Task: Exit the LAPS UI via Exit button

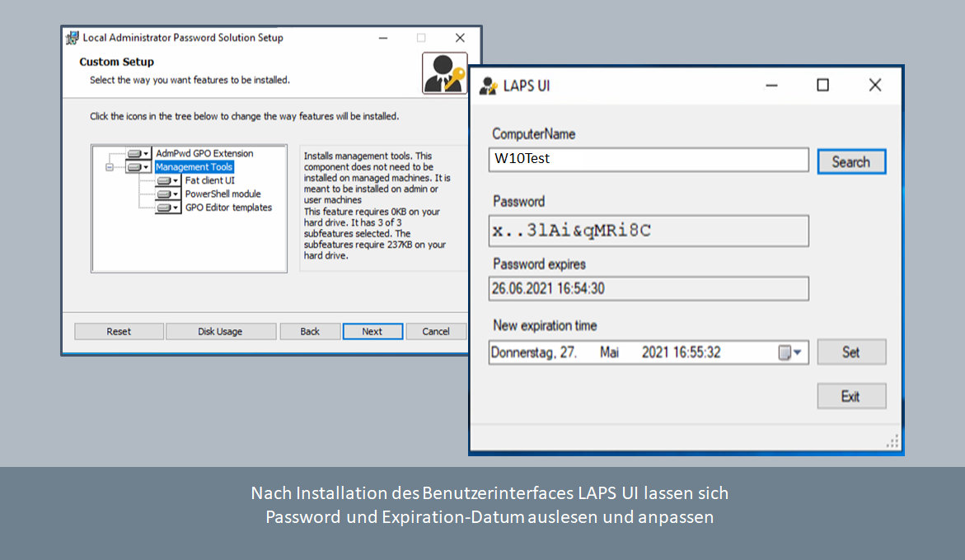Action: point(850,396)
